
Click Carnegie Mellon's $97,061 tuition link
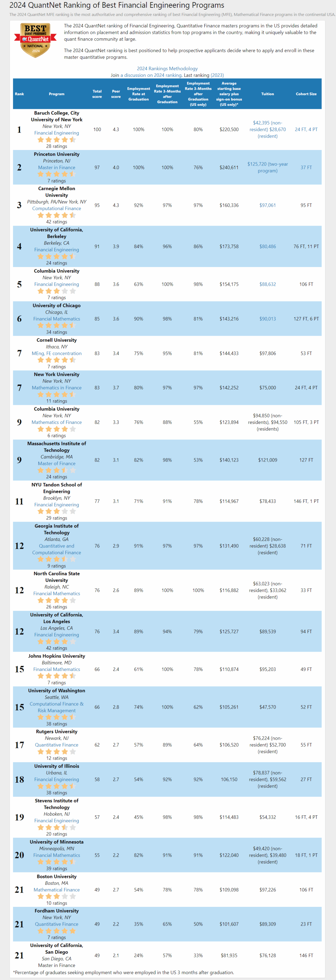[x=268, y=205]
